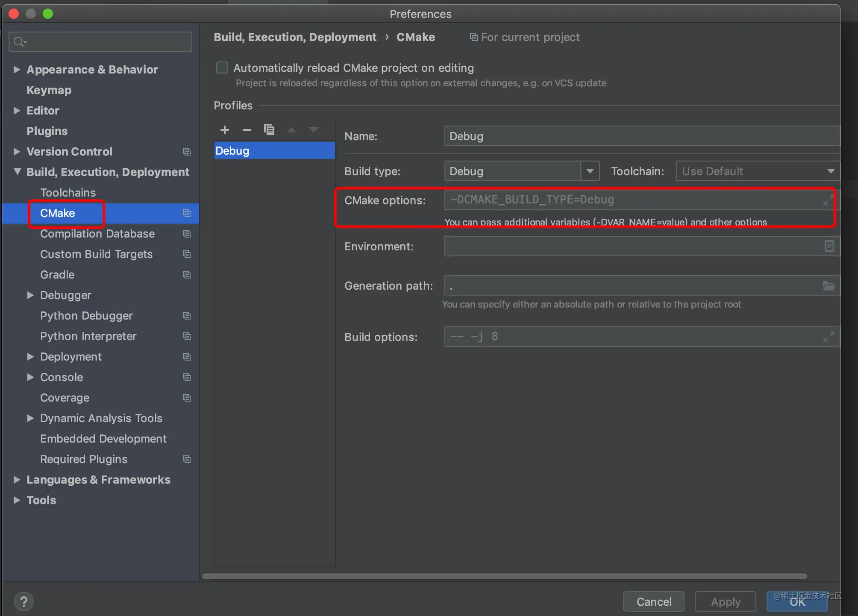Remove the selected CMake profile

(x=247, y=130)
